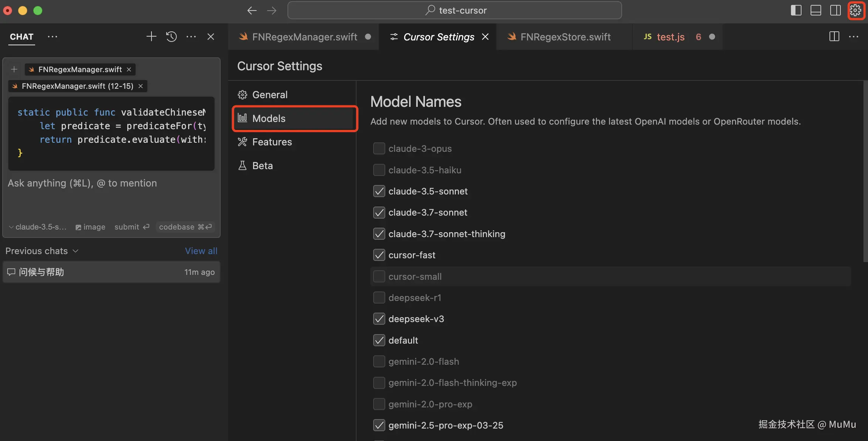Select the Features settings section
The width and height of the screenshot is (868, 441).
point(272,142)
